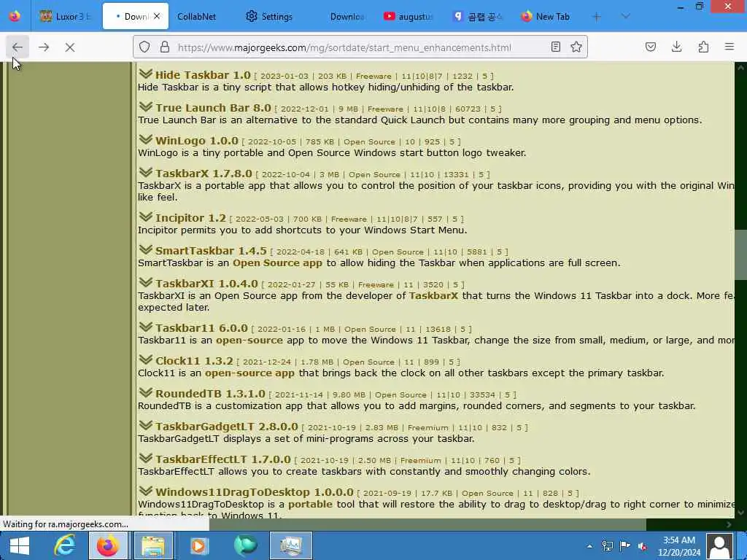Switch to the augustus YouTube tab
This screenshot has width=747, height=560.
[x=409, y=16]
